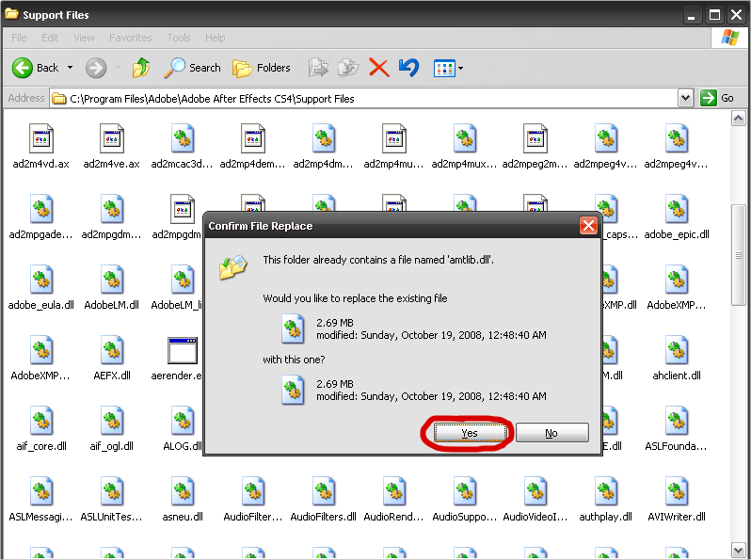
Task: Select the AudioFilters.dll file
Action: (x=324, y=499)
